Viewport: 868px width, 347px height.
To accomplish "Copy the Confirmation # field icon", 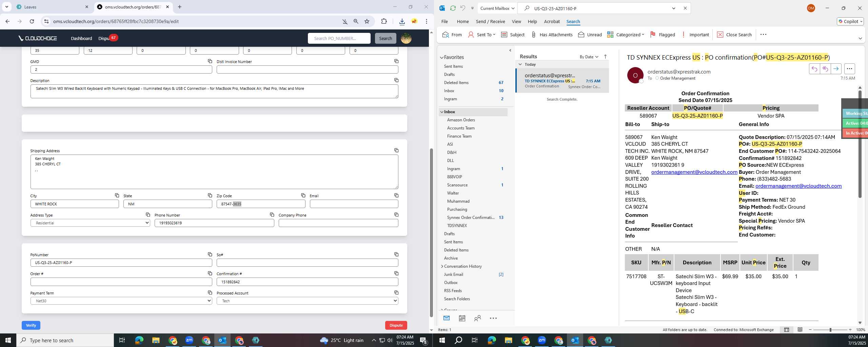I will [x=396, y=273].
